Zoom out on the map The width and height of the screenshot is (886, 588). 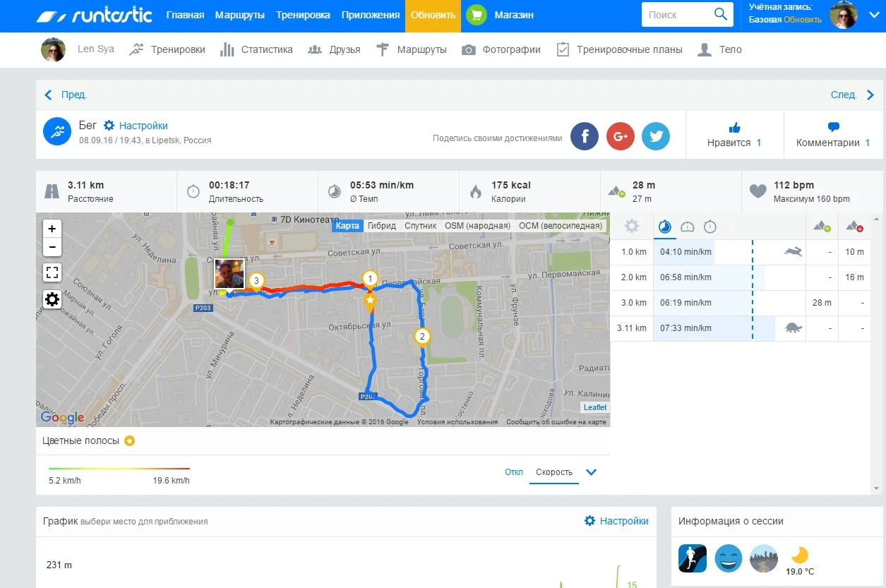(52, 247)
